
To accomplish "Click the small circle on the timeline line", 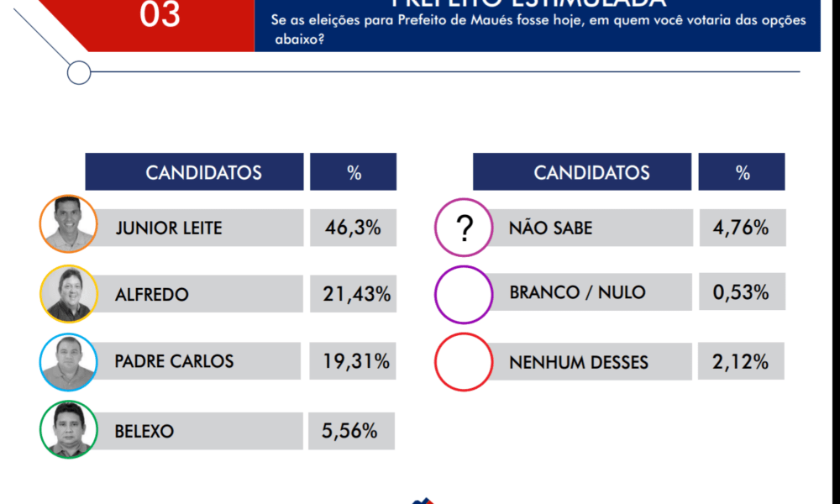I will (79, 72).
